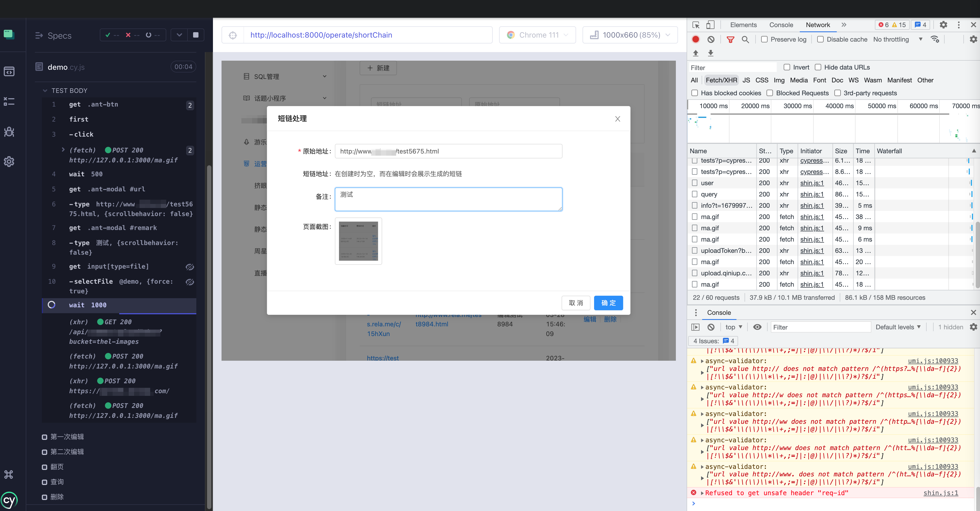Open the Cypress Debug bug icon
The width and height of the screenshot is (980, 511).
[x=9, y=132]
